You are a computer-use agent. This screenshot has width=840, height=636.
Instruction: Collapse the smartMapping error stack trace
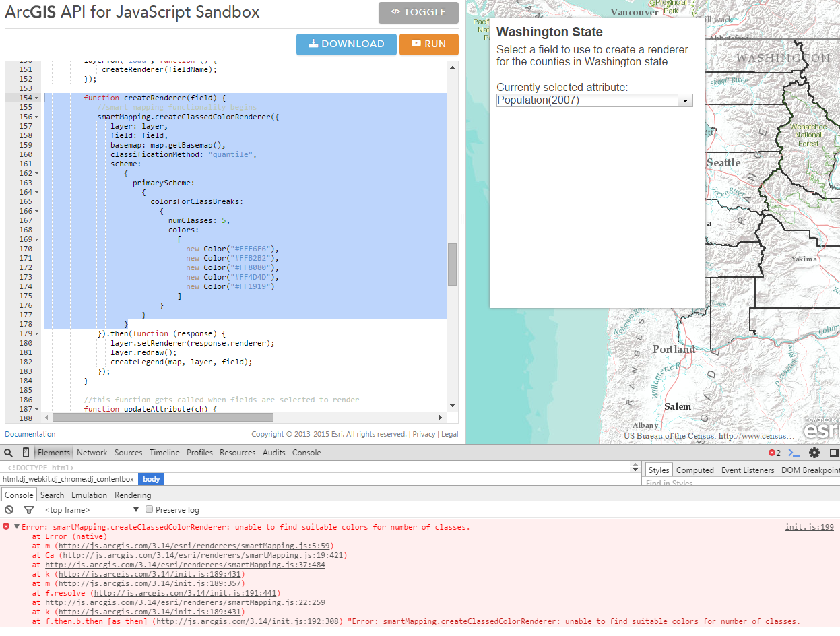pos(17,527)
